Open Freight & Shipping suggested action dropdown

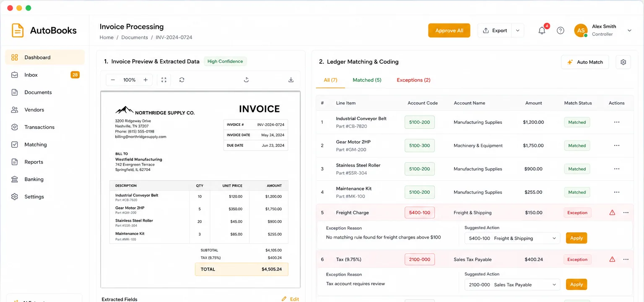pyautogui.click(x=512, y=238)
